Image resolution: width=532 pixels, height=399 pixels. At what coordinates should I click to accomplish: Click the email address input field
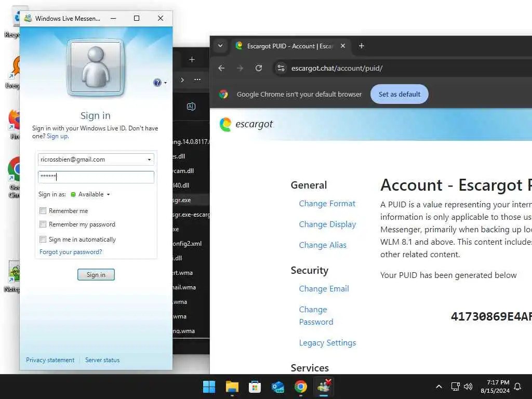96,159
